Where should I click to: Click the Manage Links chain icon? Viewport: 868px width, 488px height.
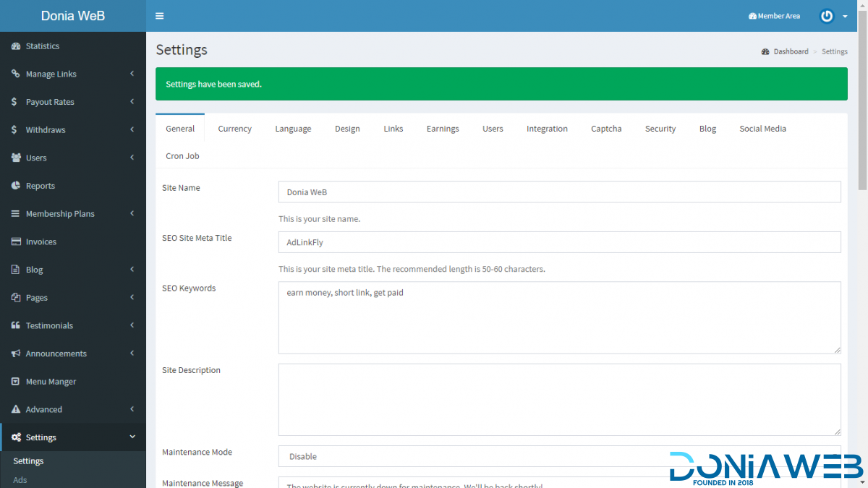point(16,74)
